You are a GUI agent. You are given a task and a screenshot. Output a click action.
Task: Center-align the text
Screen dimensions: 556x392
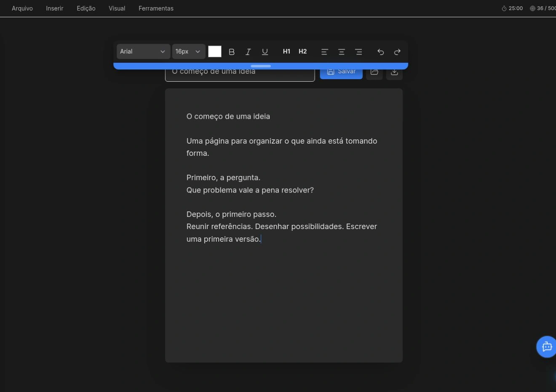(x=342, y=52)
